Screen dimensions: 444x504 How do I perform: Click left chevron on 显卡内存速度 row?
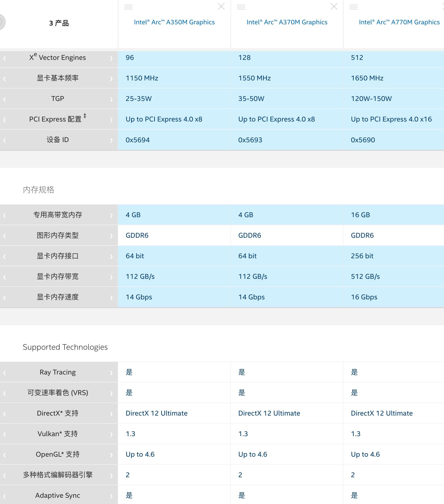tap(5, 298)
